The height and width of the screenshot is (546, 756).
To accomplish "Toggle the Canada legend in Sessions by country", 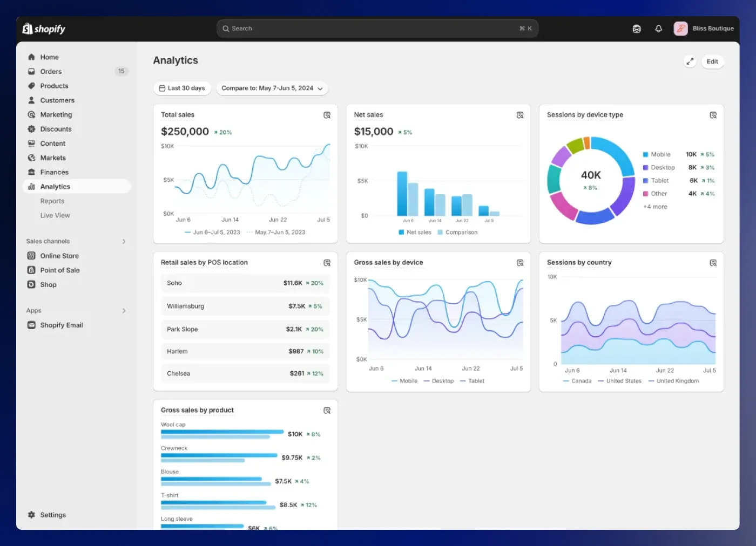I will pyautogui.click(x=578, y=380).
